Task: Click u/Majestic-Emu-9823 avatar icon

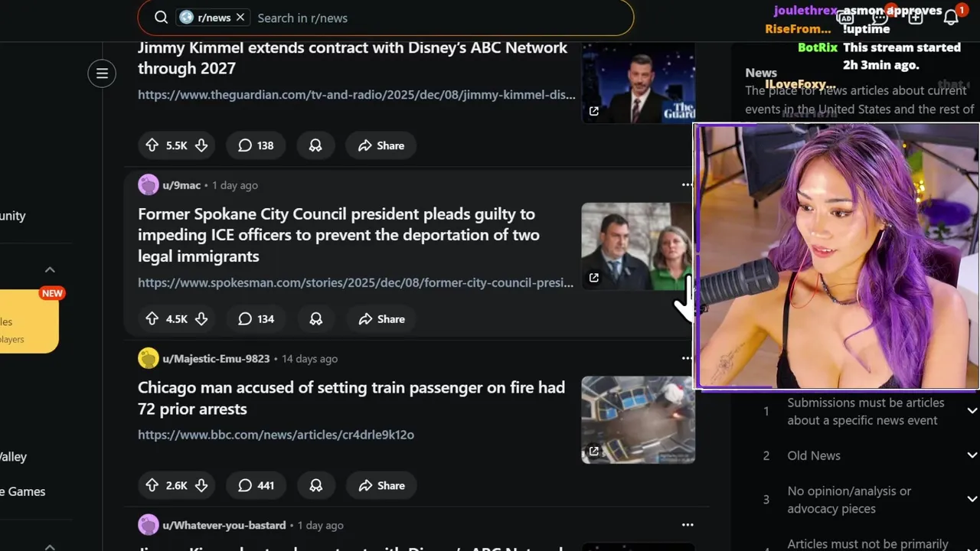Action: pyautogui.click(x=149, y=358)
